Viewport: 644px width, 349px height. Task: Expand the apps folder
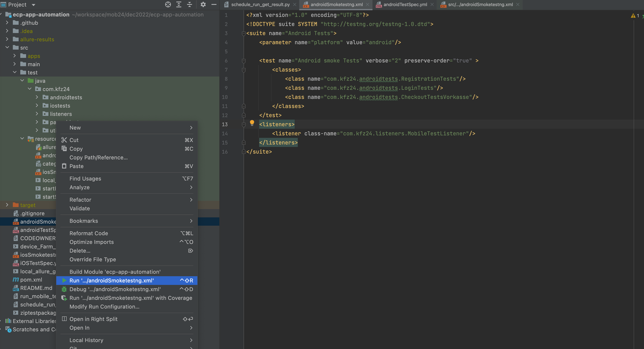[x=15, y=56]
